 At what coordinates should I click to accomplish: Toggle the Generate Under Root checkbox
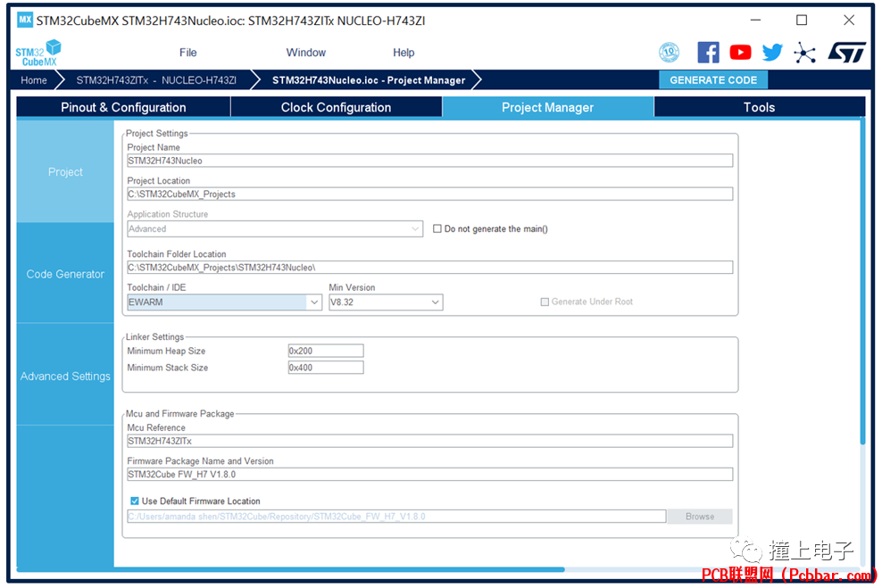pos(545,302)
